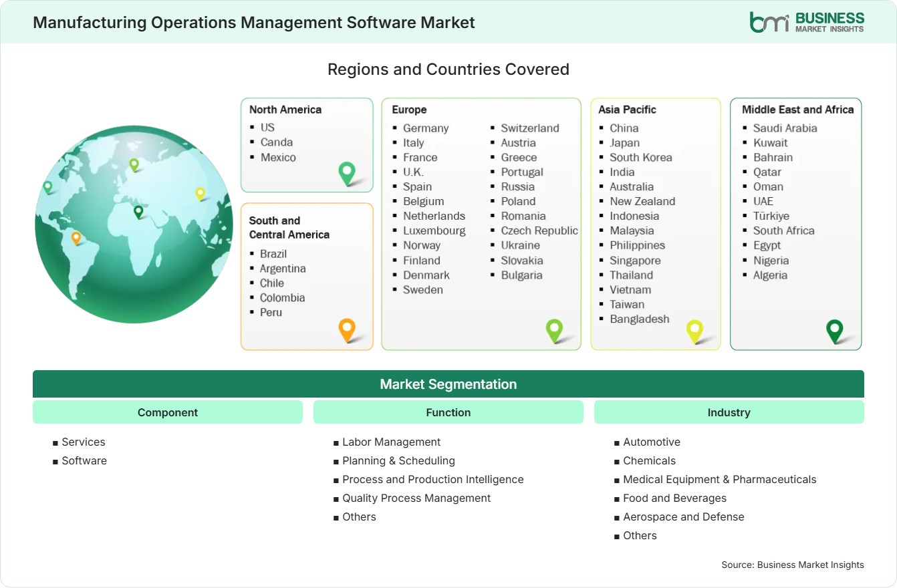
Task: Click the green pin on globe's far left edge
Action: pyautogui.click(x=47, y=187)
